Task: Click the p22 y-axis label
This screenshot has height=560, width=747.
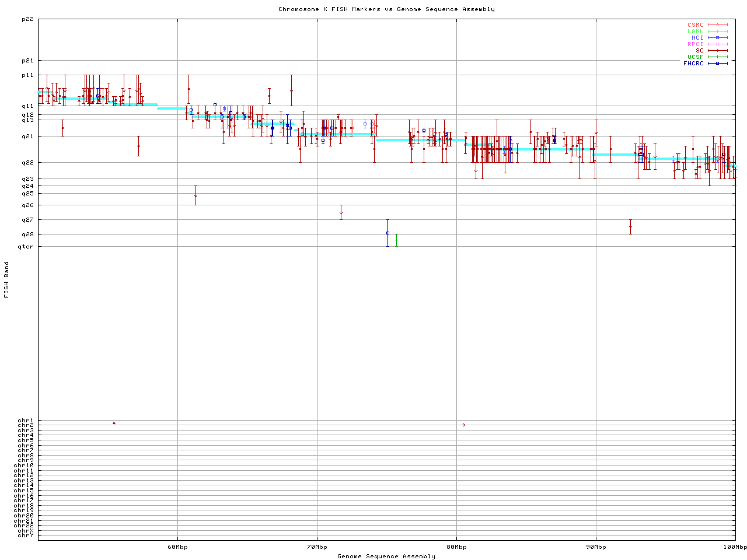Action: [27, 19]
